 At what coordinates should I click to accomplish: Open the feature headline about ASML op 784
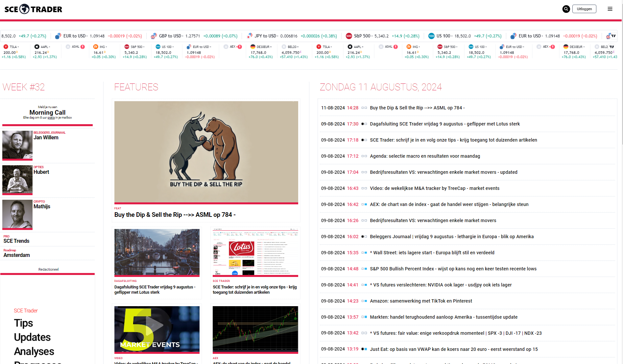[x=175, y=215]
